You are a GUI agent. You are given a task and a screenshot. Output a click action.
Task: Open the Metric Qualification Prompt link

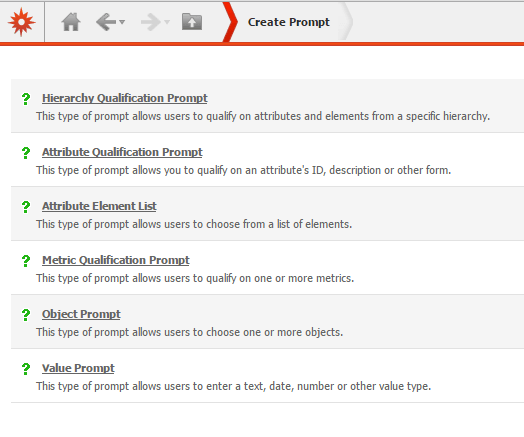click(x=116, y=260)
